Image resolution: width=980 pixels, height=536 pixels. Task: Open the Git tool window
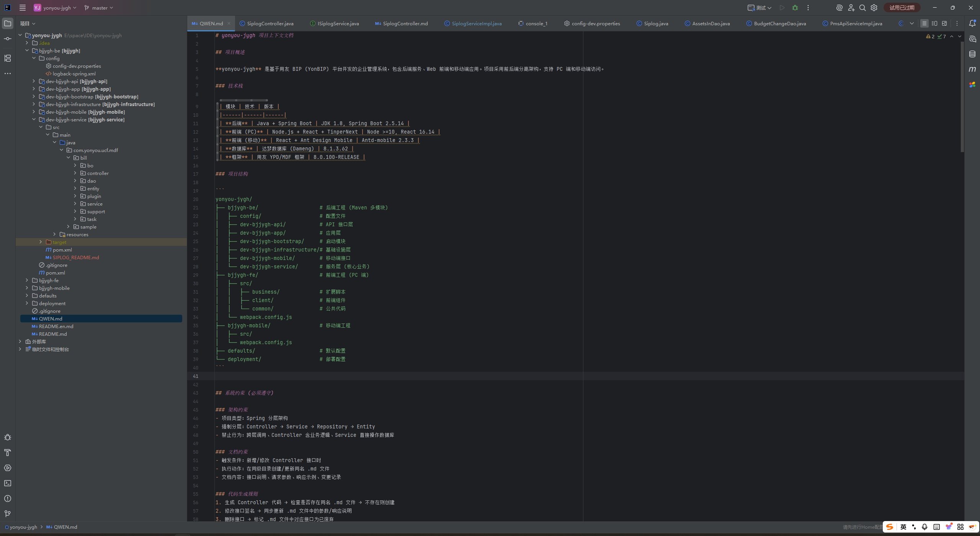coord(8,514)
